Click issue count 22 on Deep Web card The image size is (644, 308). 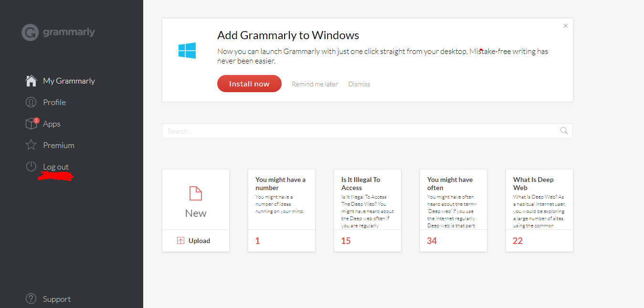(x=517, y=241)
